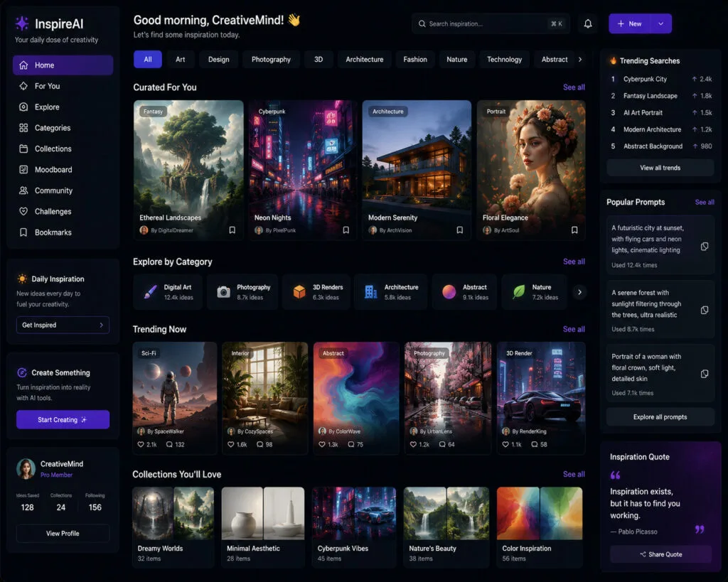Open the Dreamy Worlds collection thumbnail
This screenshot has height=582, width=728.
click(x=173, y=513)
